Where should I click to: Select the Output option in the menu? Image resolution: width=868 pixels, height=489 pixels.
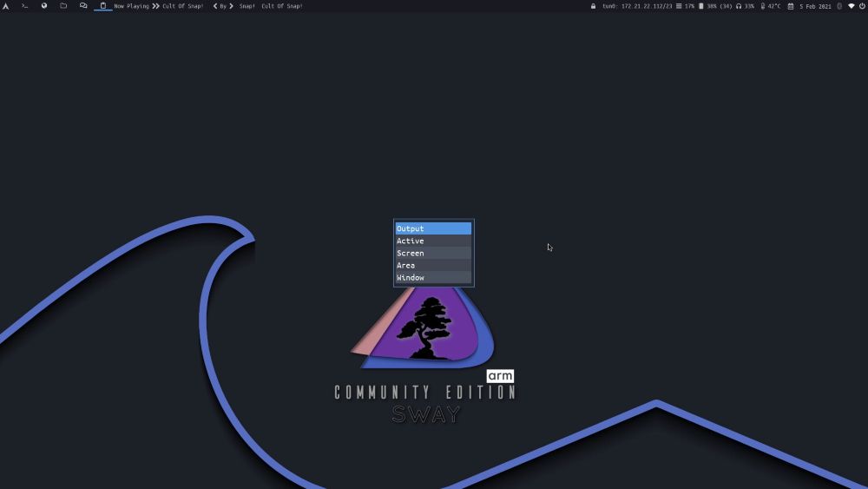pyautogui.click(x=433, y=228)
